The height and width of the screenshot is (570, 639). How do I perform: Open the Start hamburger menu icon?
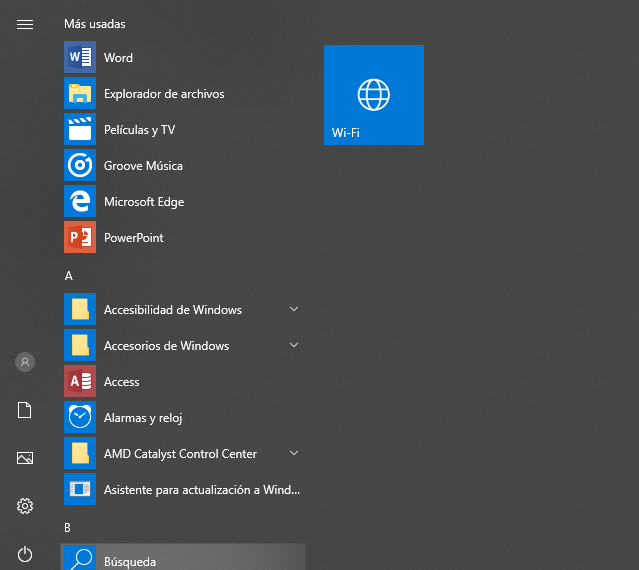25,24
